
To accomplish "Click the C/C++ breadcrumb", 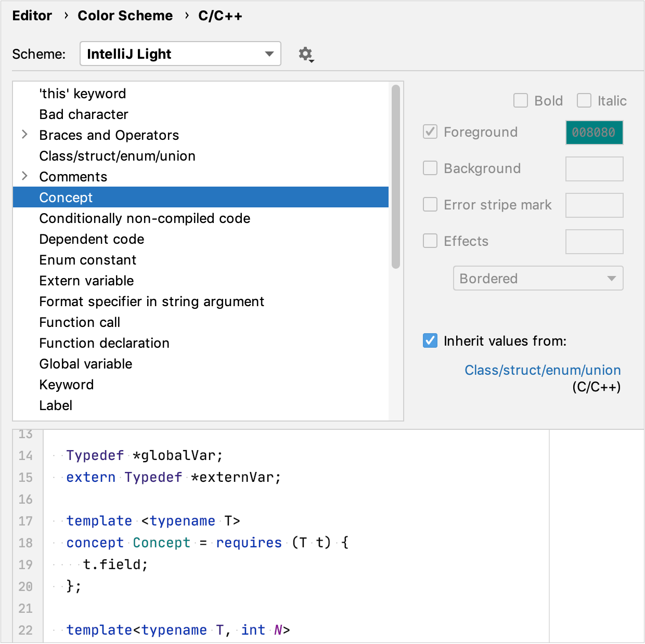I will (x=220, y=16).
